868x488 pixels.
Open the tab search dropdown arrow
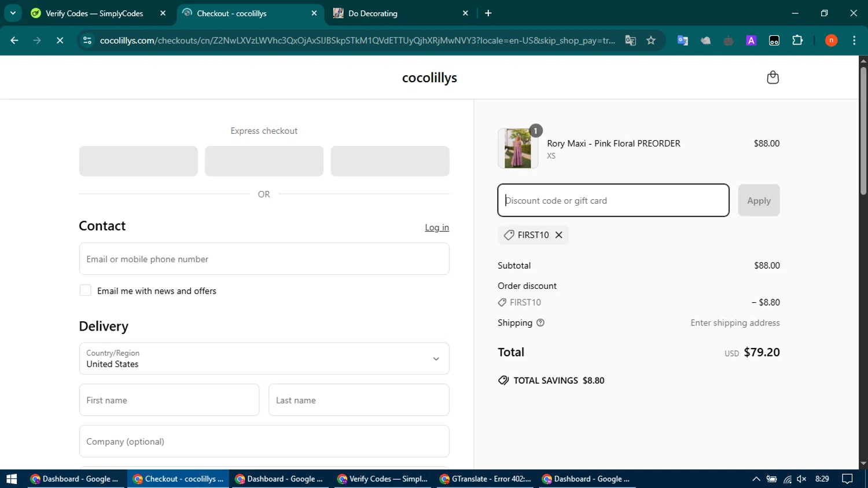point(13,13)
